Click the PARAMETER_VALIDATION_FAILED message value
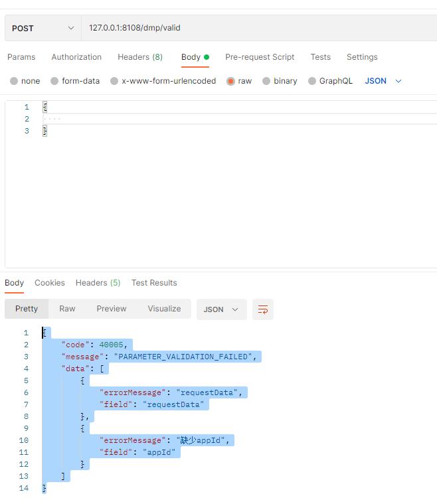437x504 pixels. coord(183,357)
